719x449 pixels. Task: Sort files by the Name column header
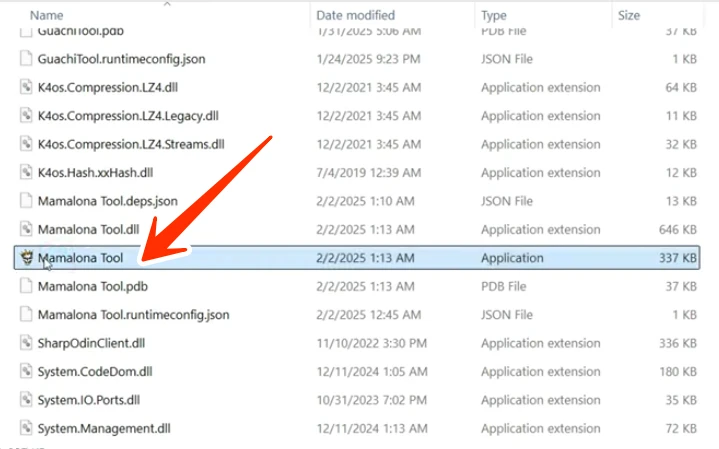[46, 15]
